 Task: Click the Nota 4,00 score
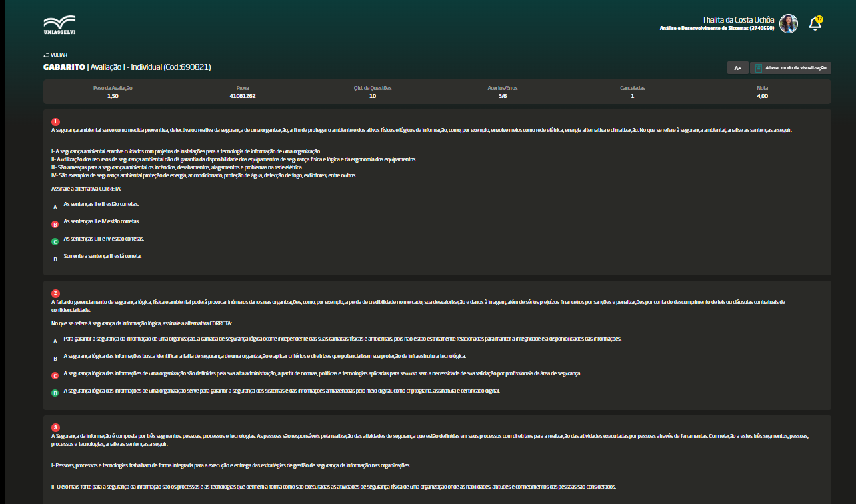pos(762,96)
